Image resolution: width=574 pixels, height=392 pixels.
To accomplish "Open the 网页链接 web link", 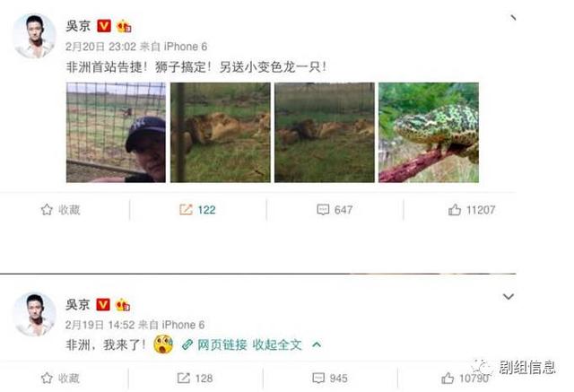I will click(214, 344).
